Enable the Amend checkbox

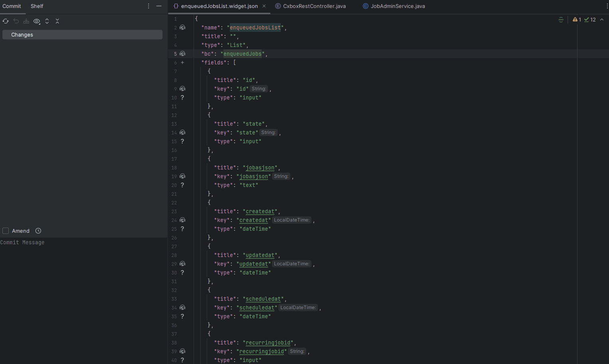(x=6, y=231)
